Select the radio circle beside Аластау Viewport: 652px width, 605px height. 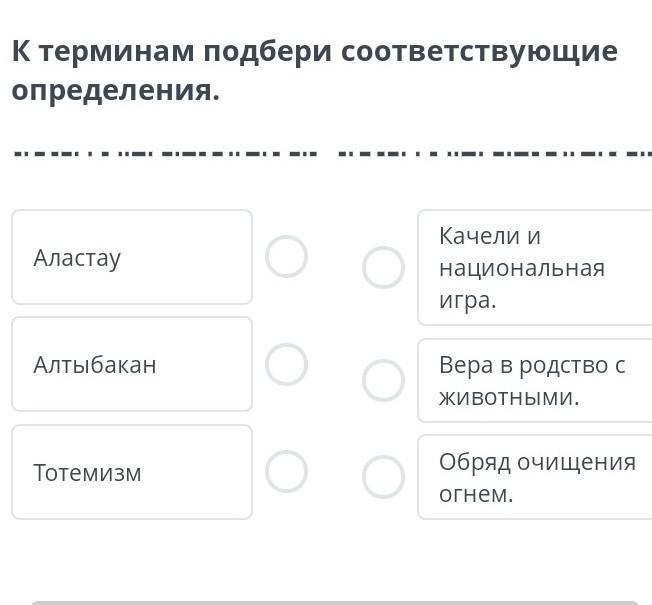click(x=286, y=257)
